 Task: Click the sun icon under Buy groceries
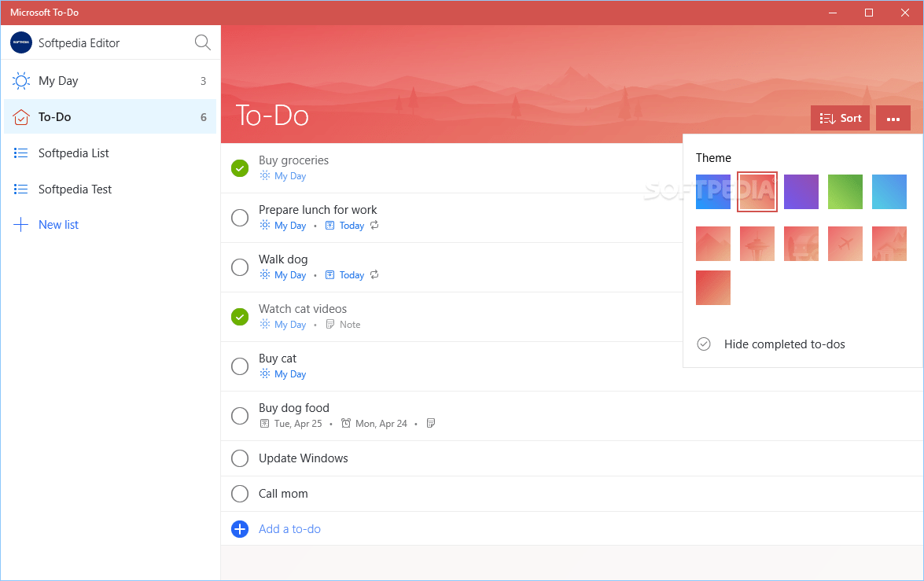click(x=265, y=175)
